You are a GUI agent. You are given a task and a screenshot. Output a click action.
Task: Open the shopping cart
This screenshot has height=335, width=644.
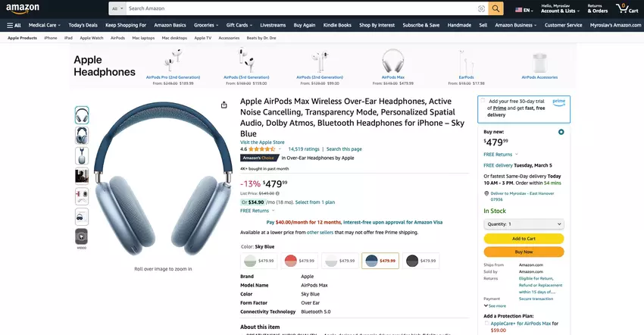coord(627,8)
